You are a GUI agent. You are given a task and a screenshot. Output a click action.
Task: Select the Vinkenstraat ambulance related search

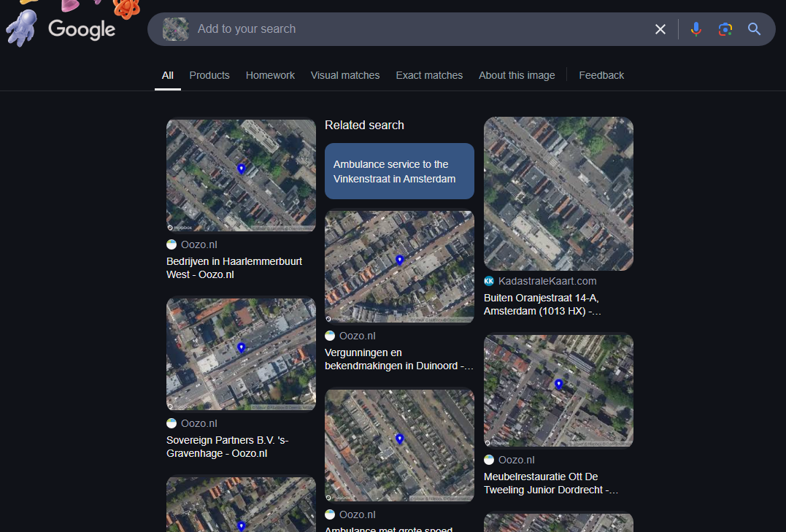(399, 171)
